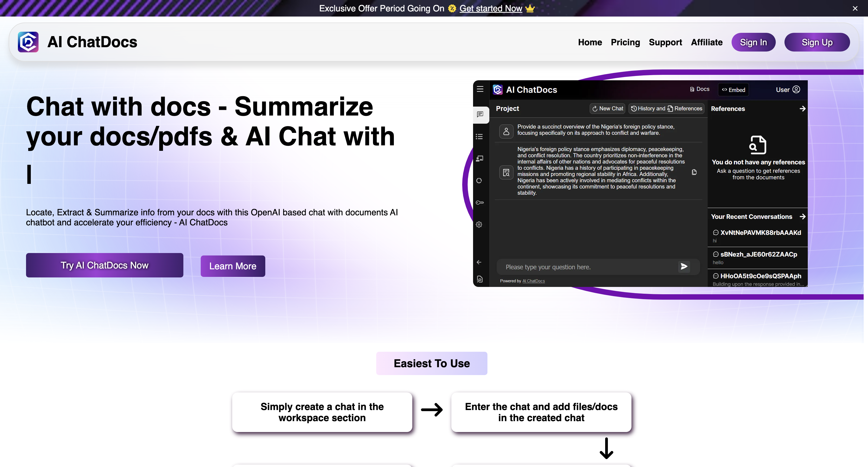
Task: Click the Sign Up button
Action: tap(817, 42)
